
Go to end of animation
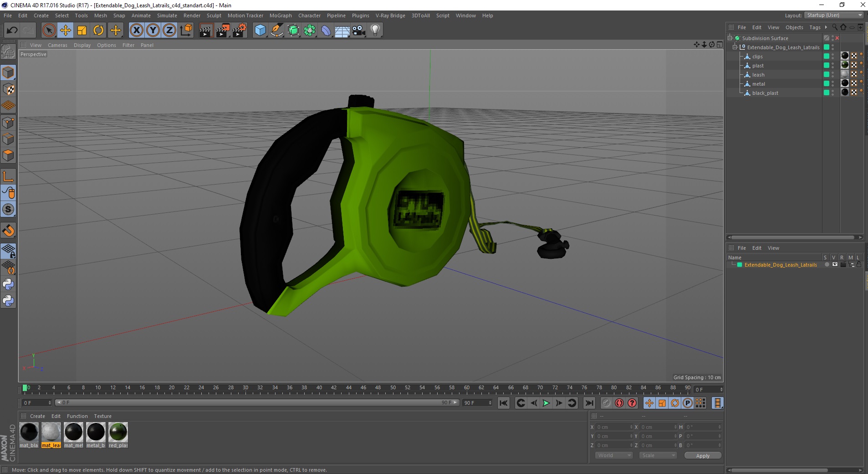pos(589,403)
